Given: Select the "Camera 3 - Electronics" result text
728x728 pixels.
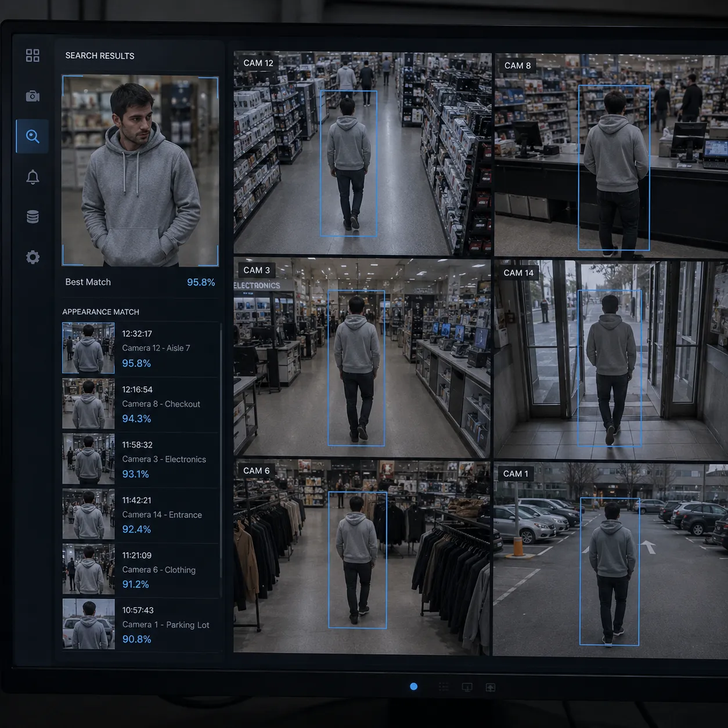Looking at the screenshot, I should coord(164,459).
